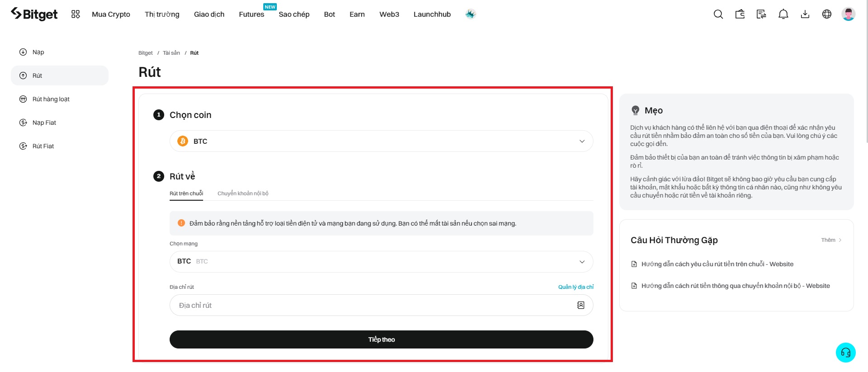Expand the Chọn mạng network dropdown
The height and width of the screenshot is (372, 868).
click(381, 262)
